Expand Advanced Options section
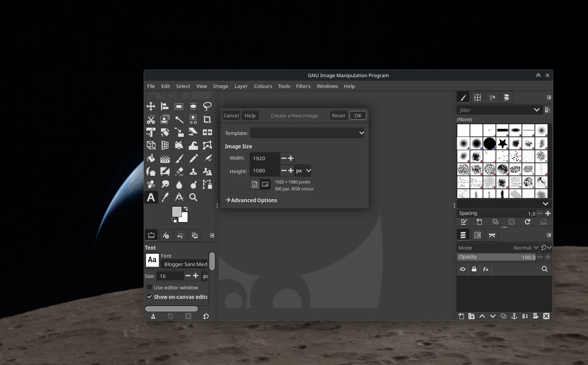 251,200
